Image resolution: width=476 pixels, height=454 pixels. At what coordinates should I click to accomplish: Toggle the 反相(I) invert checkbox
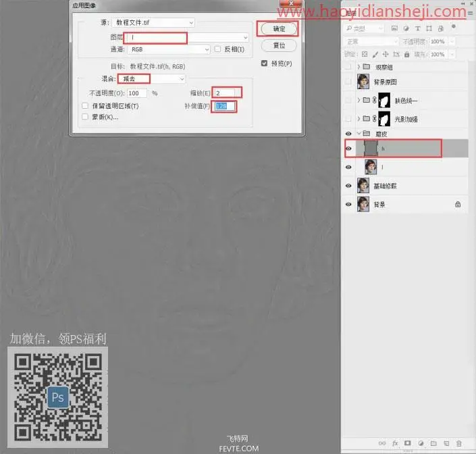pyautogui.click(x=217, y=49)
